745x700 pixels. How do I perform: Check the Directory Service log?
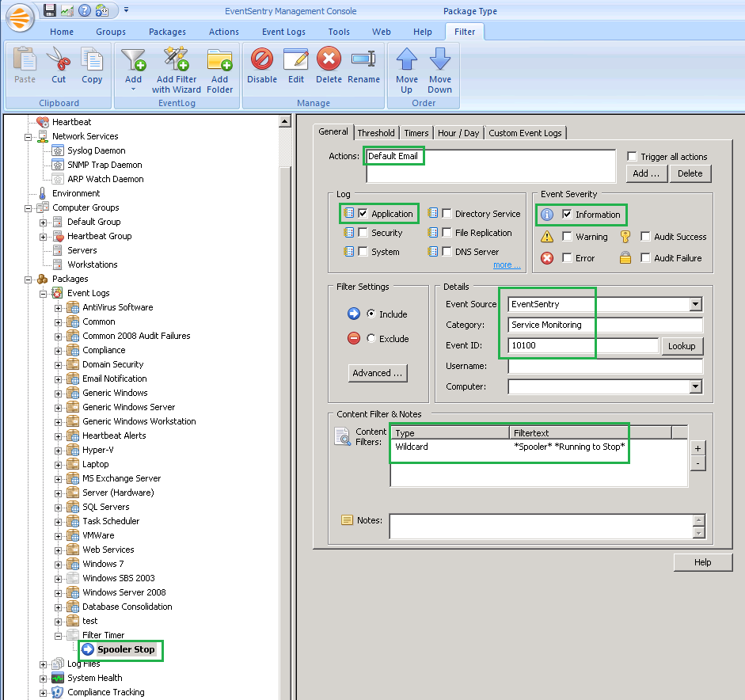[447, 213]
